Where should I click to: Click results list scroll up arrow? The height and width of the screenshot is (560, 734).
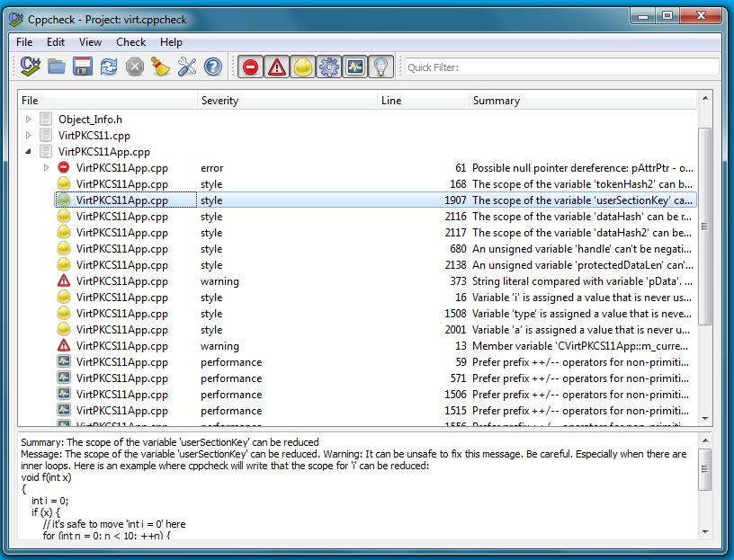coord(705,98)
